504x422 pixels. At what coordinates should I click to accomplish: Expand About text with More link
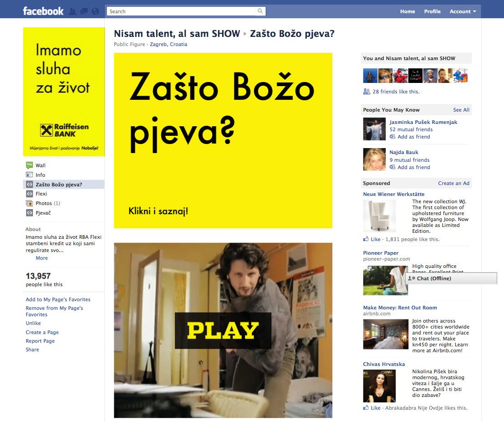click(x=42, y=258)
